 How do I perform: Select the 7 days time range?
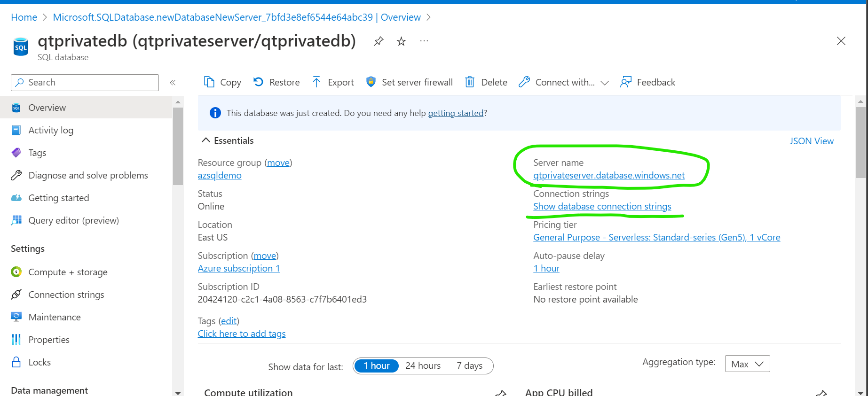tap(469, 365)
